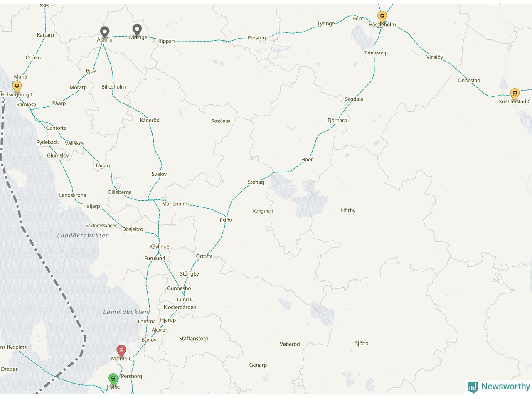Open the Newsworthy logo link

click(499, 387)
